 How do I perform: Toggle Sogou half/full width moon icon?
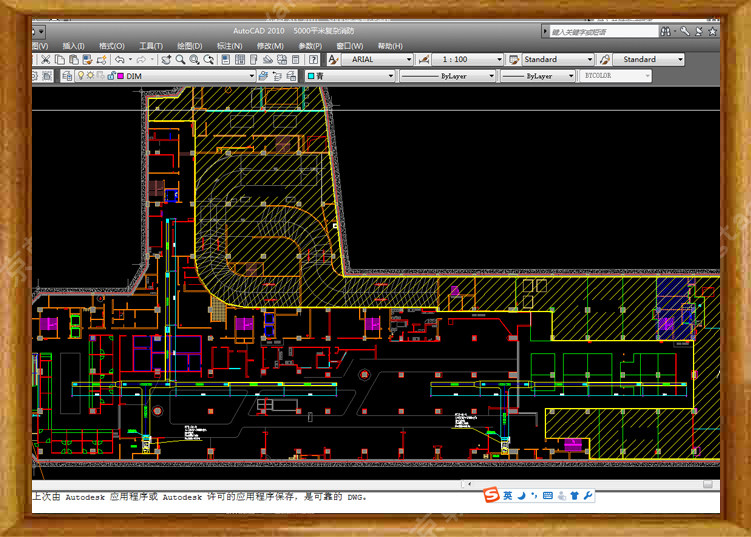tap(521, 495)
